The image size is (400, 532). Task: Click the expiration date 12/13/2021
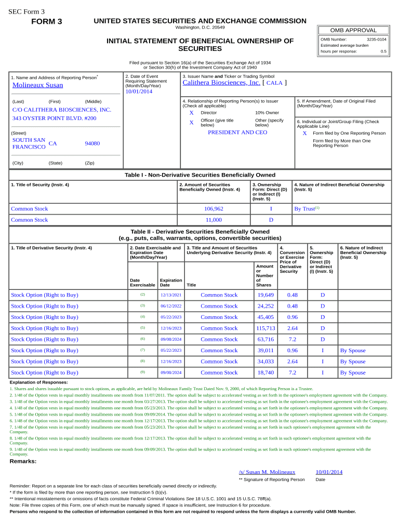(x=171, y=295)
